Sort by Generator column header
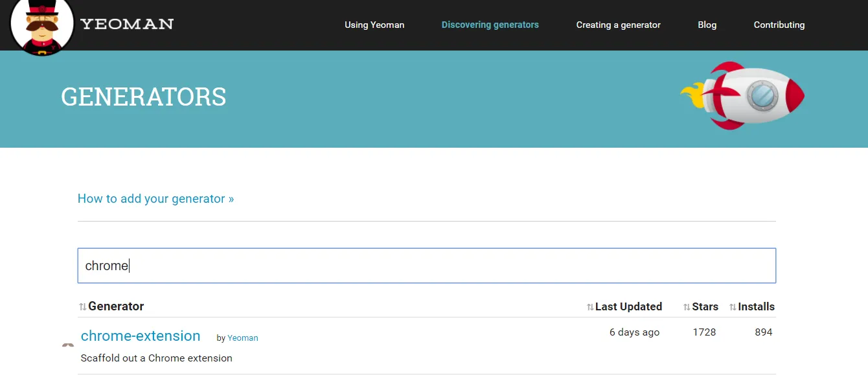The width and height of the screenshot is (868, 379). pos(116,306)
